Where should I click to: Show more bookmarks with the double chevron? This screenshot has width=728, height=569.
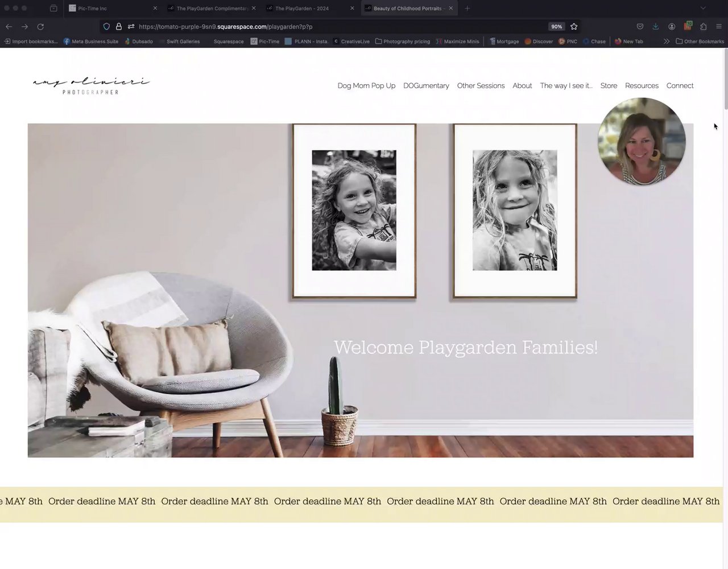pyautogui.click(x=666, y=42)
